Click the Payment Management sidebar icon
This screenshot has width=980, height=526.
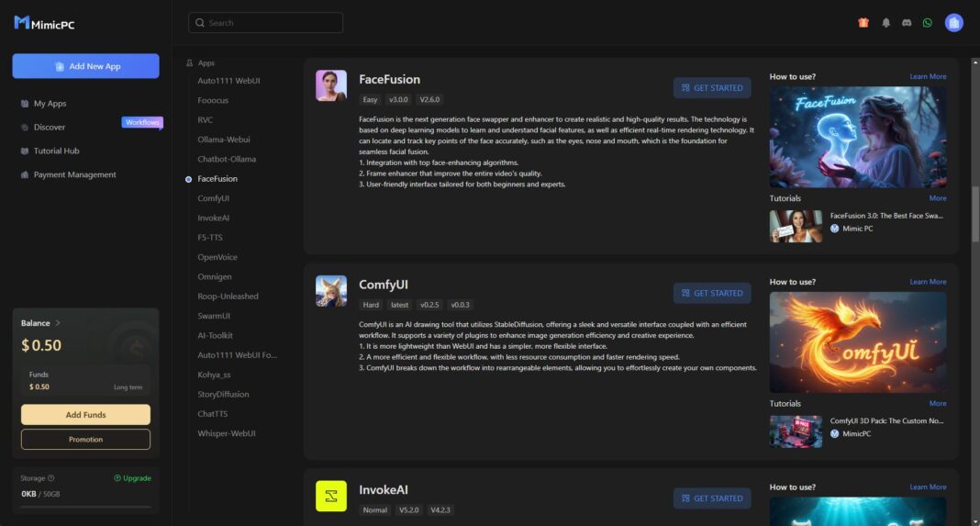[25, 174]
